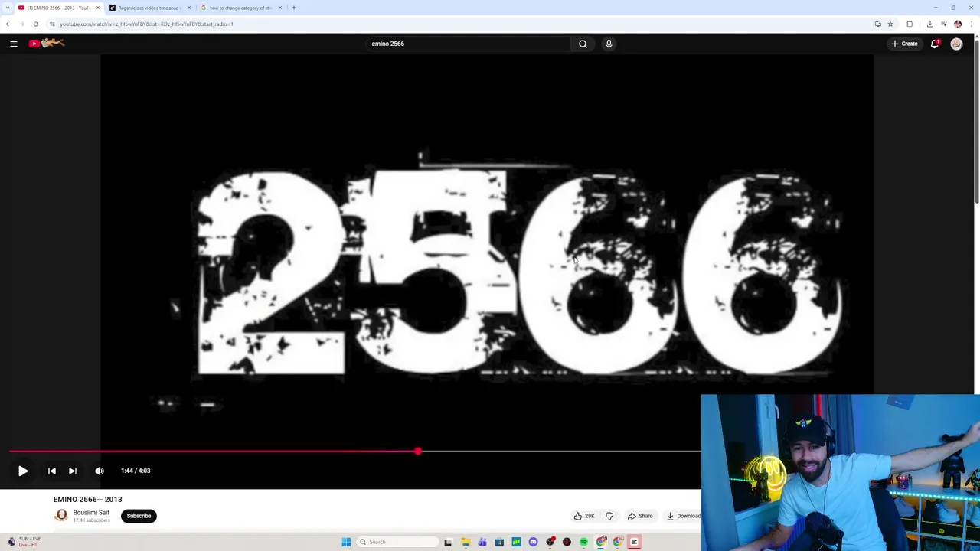Open Chrome three-dot menu
The width and height of the screenshot is (980, 551).
[x=971, y=24]
